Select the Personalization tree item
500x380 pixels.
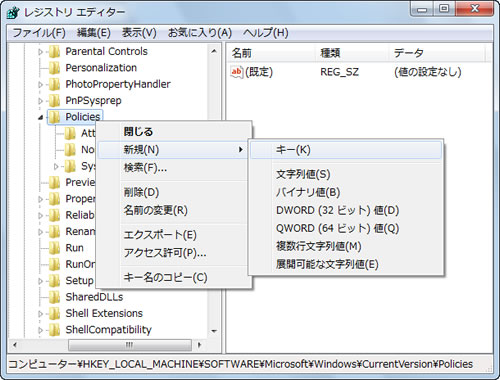101,68
